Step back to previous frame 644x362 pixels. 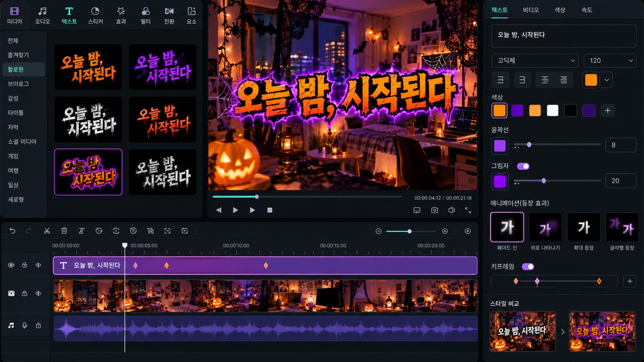pyautogui.click(x=219, y=210)
